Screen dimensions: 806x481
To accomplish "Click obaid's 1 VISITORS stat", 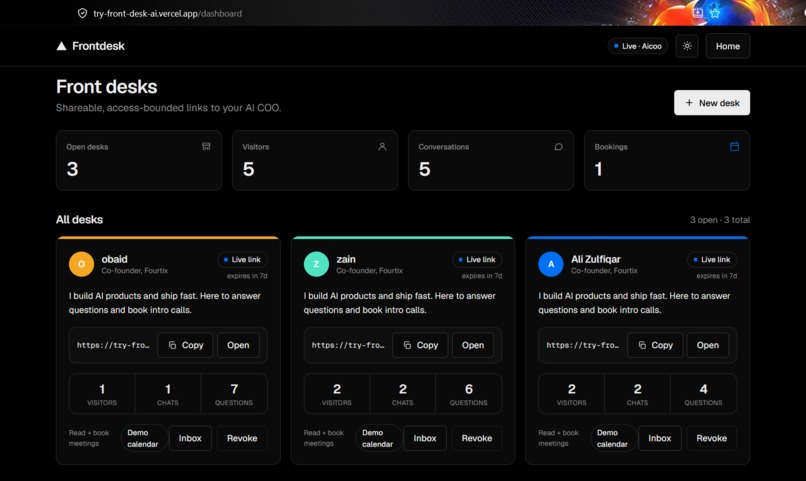I will pos(102,394).
